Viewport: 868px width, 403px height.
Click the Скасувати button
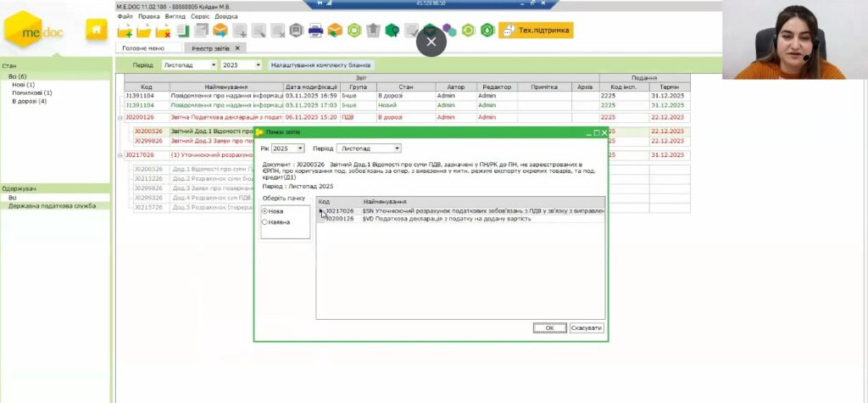click(586, 327)
